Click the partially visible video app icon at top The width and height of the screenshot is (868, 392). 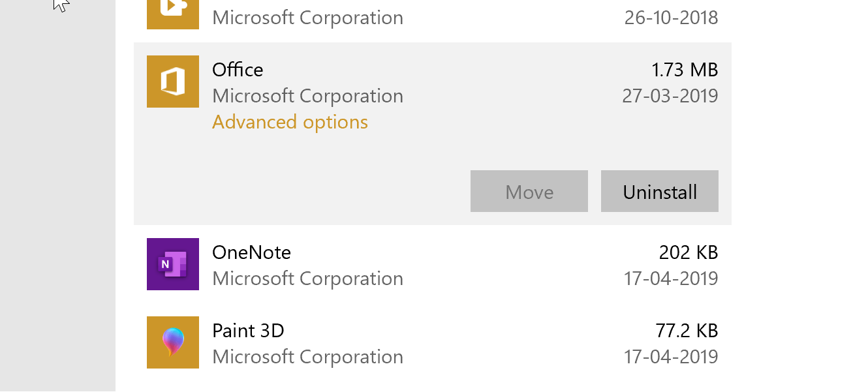(x=173, y=14)
